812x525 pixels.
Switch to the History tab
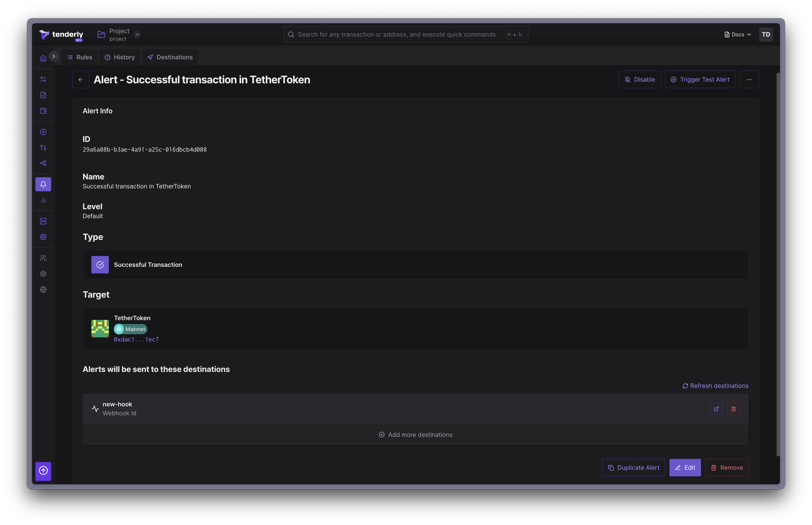(120, 57)
